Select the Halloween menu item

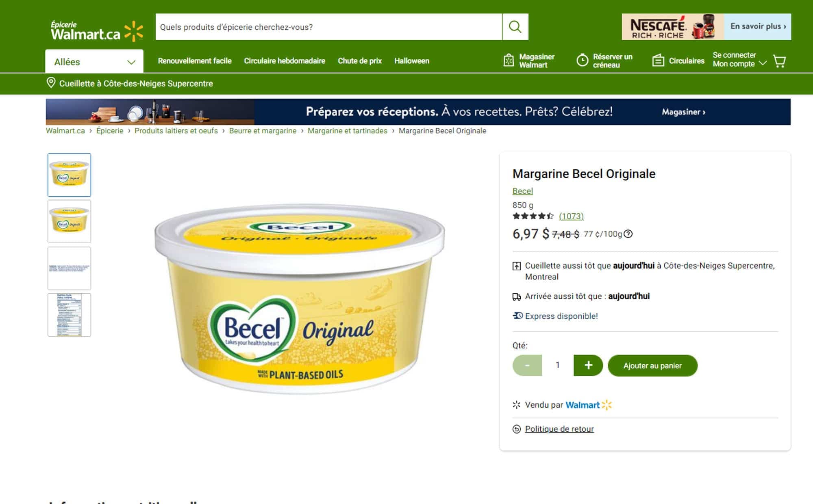[x=412, y=61]
